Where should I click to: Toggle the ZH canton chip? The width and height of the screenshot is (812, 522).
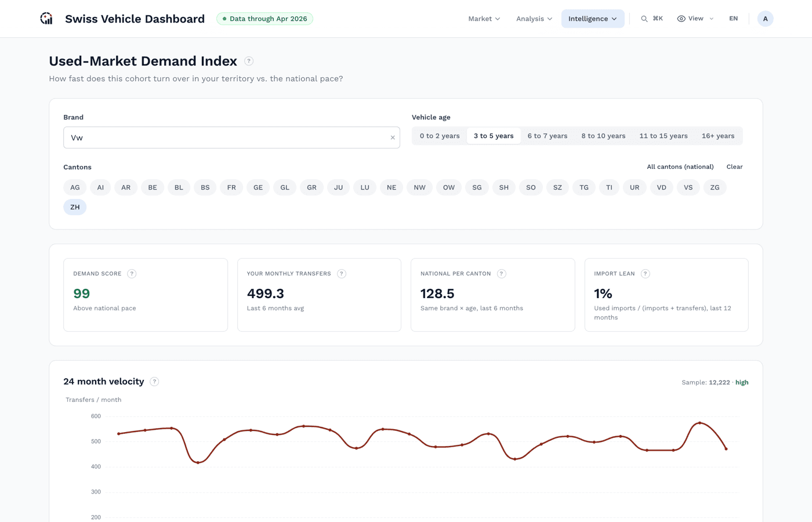pyautogui.click(x=75, y=207)
